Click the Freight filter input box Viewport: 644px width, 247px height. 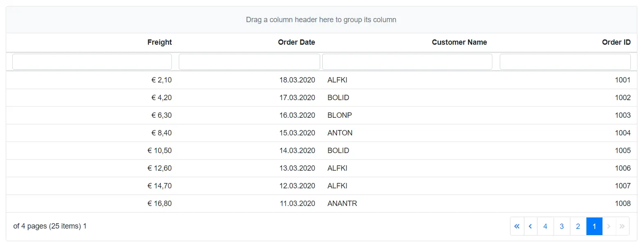pos(92,61)
